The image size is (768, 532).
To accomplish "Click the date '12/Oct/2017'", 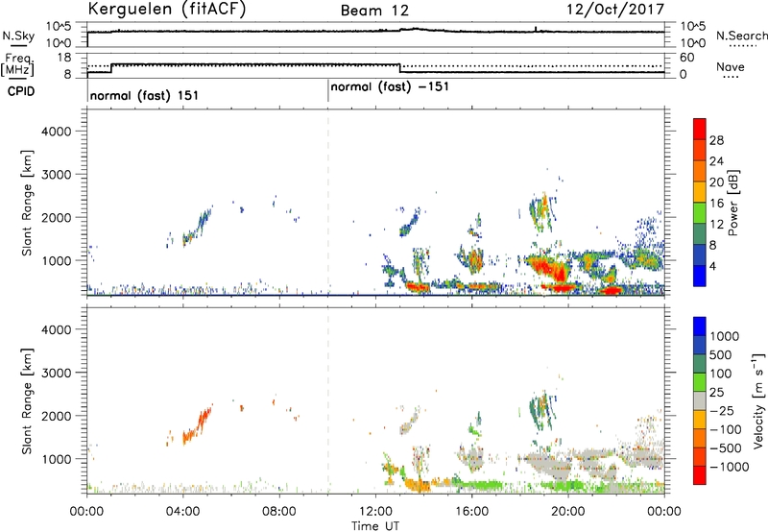I will 615,10.
